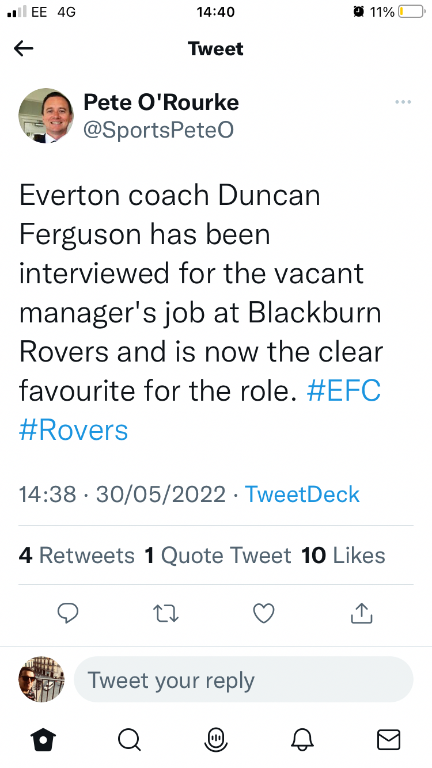Tap the @SportsPeteO handle
Screen dimensions: 432x768
click(x=158, y=130)
